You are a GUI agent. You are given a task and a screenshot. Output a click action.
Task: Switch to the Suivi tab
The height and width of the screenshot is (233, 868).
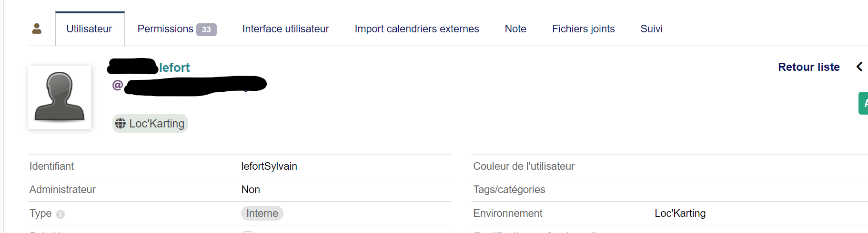(x=651, y=29)
